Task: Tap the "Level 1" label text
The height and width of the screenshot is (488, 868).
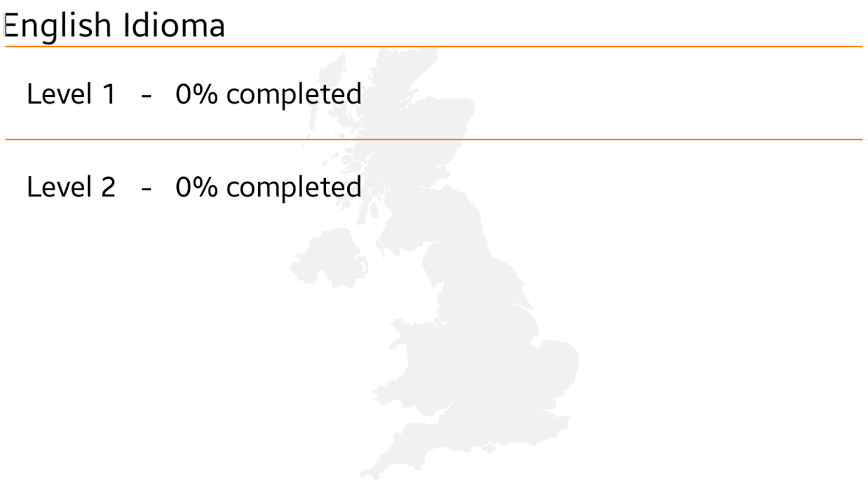Action: coord(71,95)
